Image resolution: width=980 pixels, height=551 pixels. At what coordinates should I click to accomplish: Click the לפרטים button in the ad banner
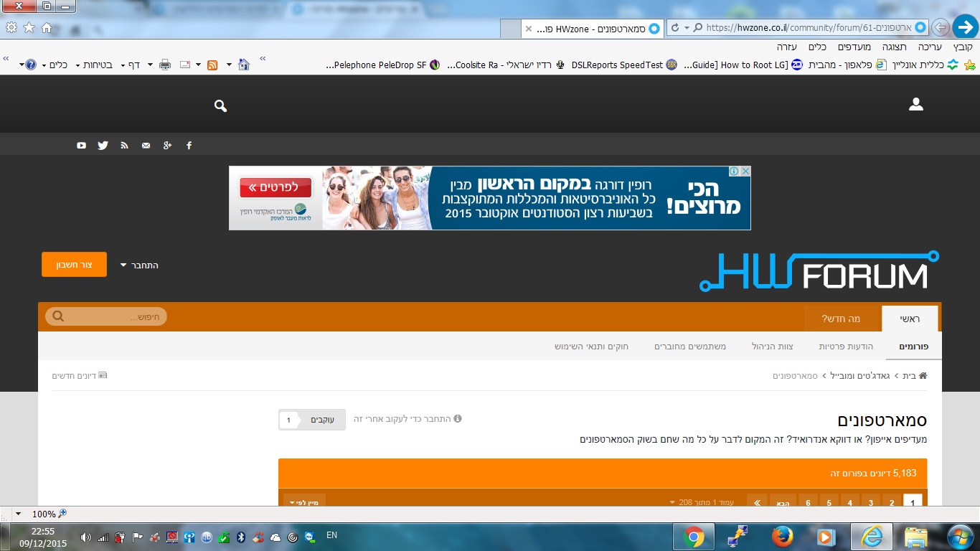point(275,188)
